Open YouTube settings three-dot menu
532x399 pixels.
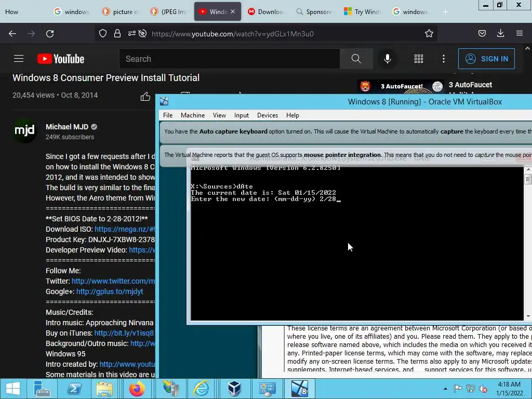pos(444,59)
